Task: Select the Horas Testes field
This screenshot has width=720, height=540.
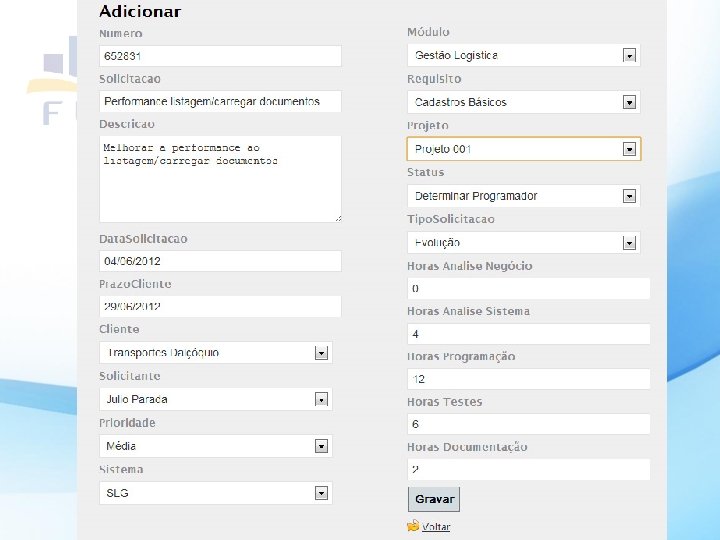Action: pos(528,424)
